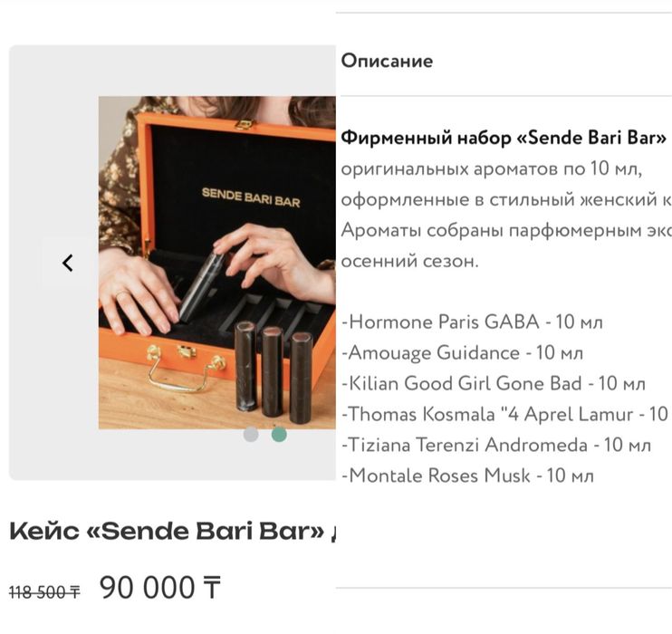Viewport: 672px width, 634px height.
Task: Select the green second carousel dot
Action: (x=279, y=434)
